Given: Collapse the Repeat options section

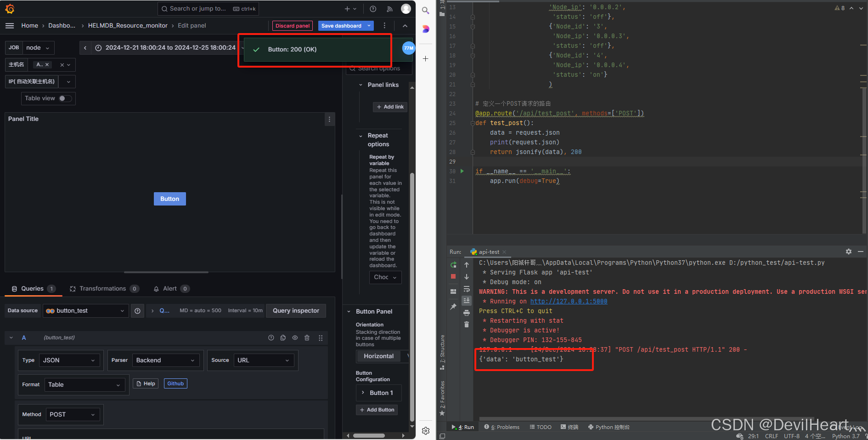Looking at the screenshot, I should click(361, 136).
